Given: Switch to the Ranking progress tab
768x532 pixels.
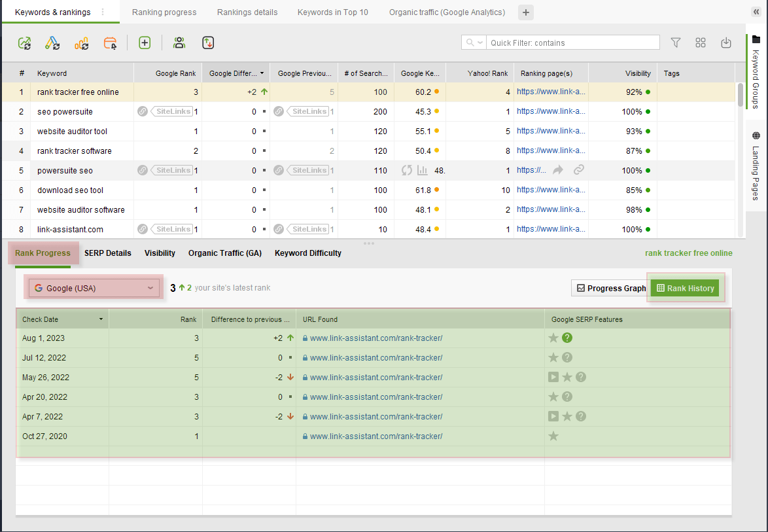Looking at the screenshot, I should click(x=164, y=12).
